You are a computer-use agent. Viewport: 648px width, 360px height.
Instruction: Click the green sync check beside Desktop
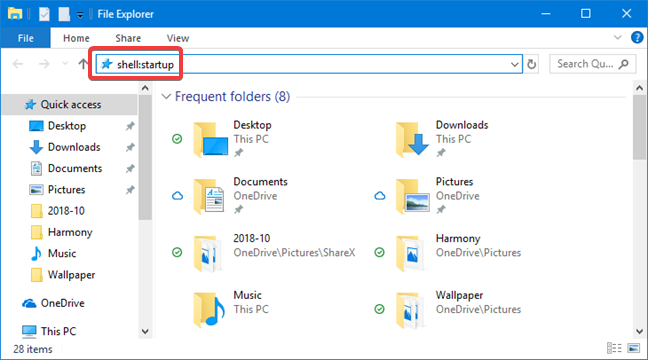[177, 139]
